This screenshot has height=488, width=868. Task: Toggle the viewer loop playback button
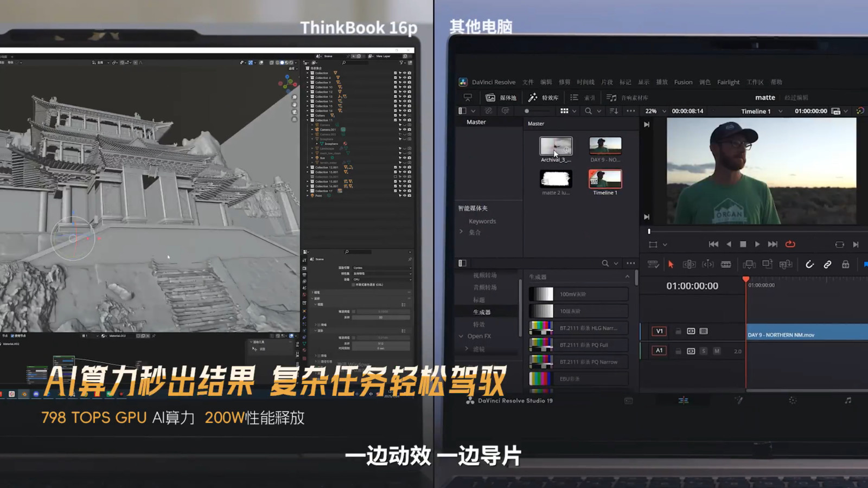click(x=790, y=244)
